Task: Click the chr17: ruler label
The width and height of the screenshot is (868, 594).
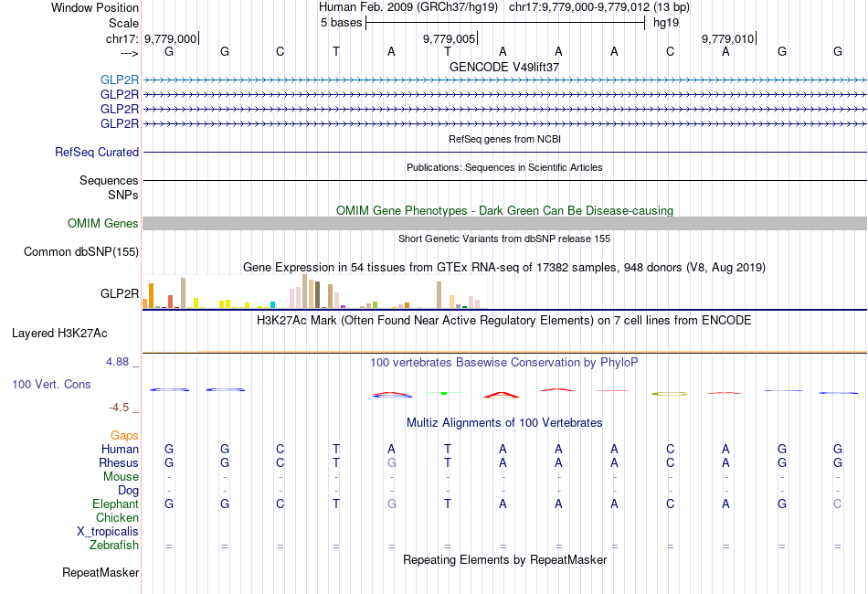Action: coord(122,38)
